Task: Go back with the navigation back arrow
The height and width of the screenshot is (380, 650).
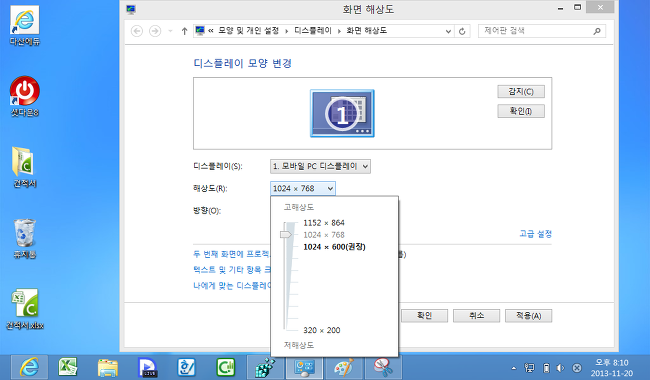Action: 137,31
